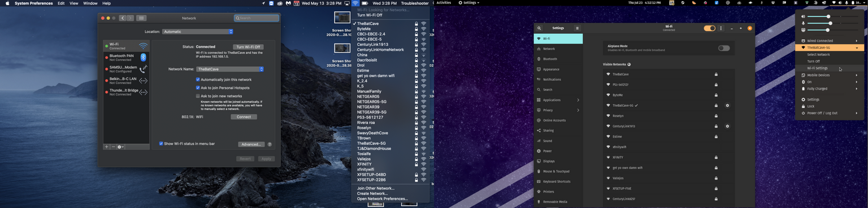This screenshot has width=868, height=208.
Task: Click the Advanced button
Action: pyautogui.click(x=251, y=144)
